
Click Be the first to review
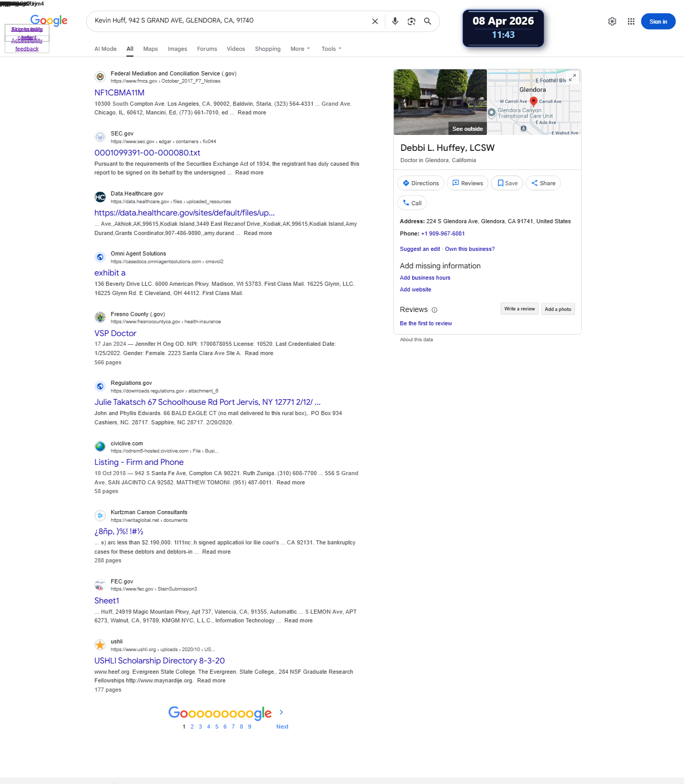click(x=426, y=323)
